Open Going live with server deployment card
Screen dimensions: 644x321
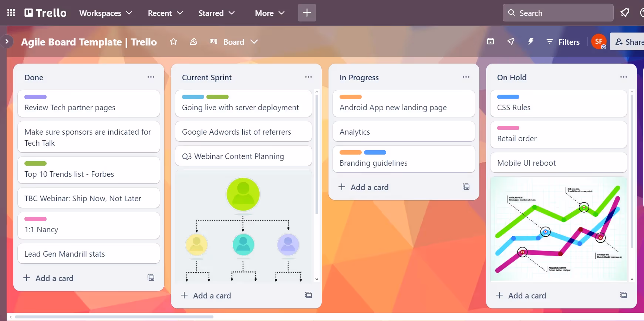pyautogui.click(x=243, y=104)
